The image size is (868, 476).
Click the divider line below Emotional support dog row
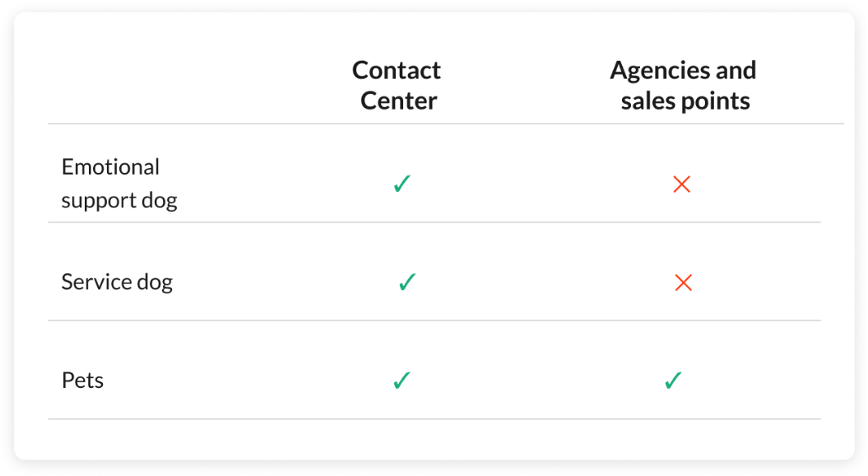[x=434, y=222]
